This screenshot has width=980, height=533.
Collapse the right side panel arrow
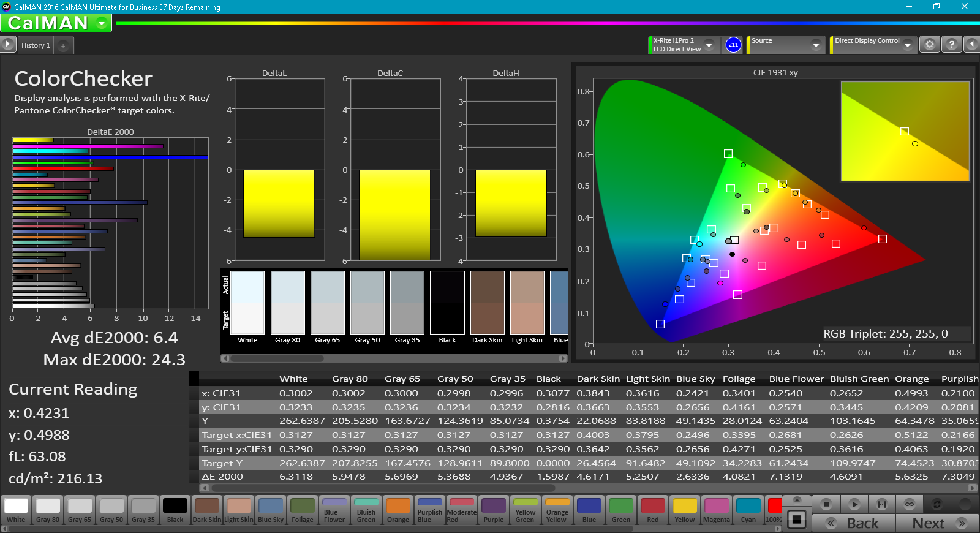[x=971, y=45]
